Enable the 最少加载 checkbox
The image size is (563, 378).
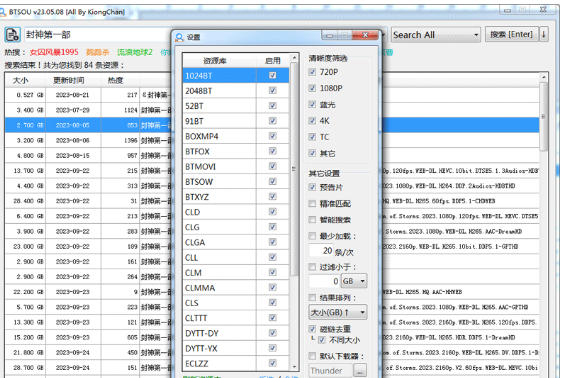(x=312, y=236)
